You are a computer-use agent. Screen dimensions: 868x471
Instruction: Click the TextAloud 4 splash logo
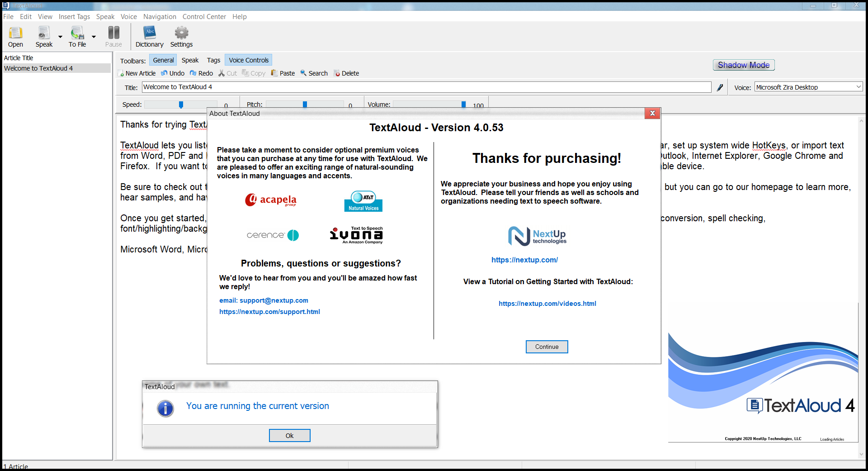(x=801, y=405)
